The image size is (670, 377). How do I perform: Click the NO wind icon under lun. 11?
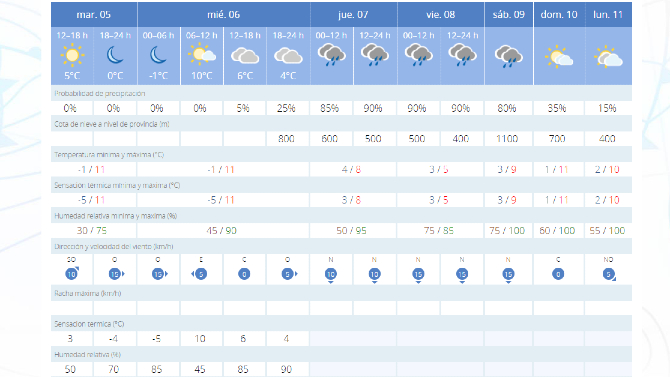coord(609,274)
